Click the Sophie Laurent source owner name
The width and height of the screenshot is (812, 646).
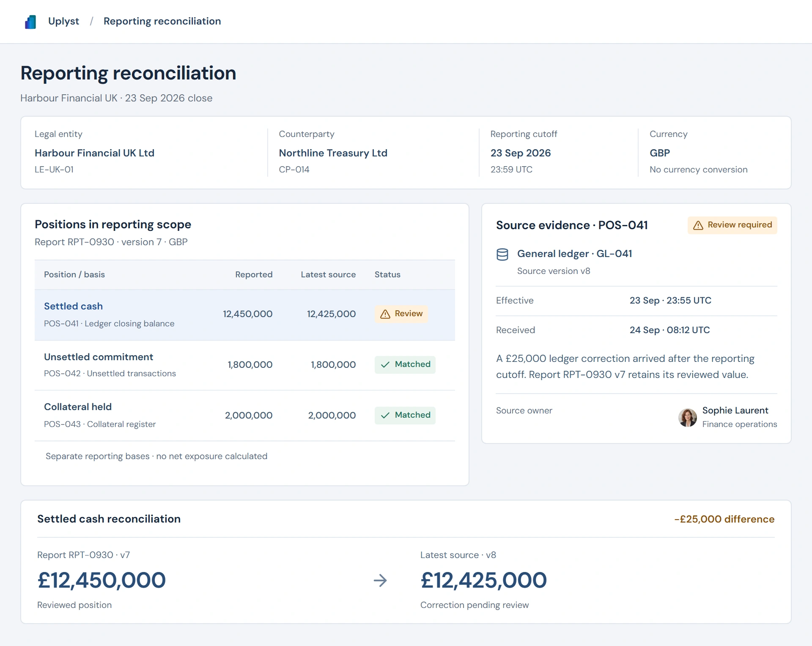735,410
